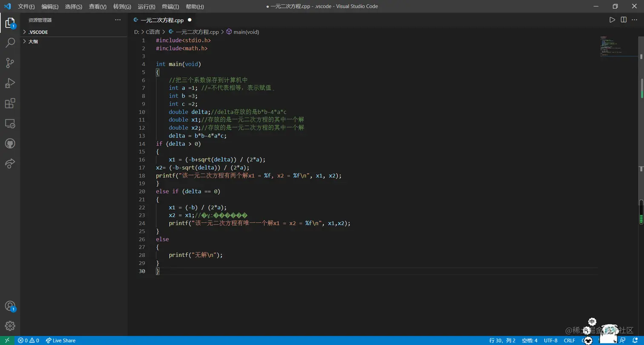This screenshot has width=644, height=345.
Task: Open the 帮助(H) menu
Action: coord(195,6)
